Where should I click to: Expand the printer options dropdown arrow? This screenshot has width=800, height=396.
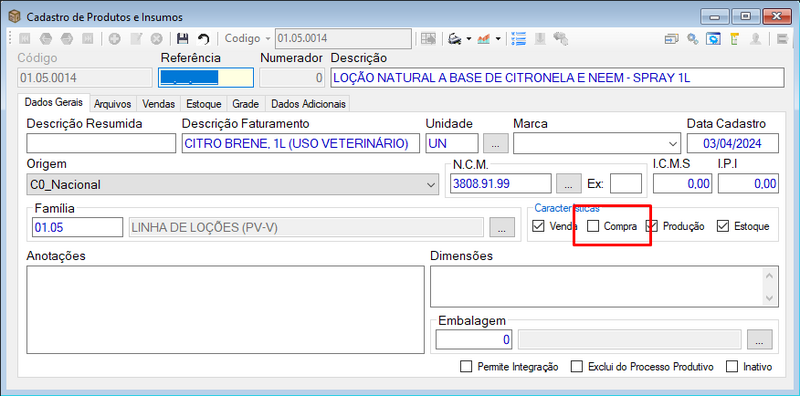click(468, 39)
